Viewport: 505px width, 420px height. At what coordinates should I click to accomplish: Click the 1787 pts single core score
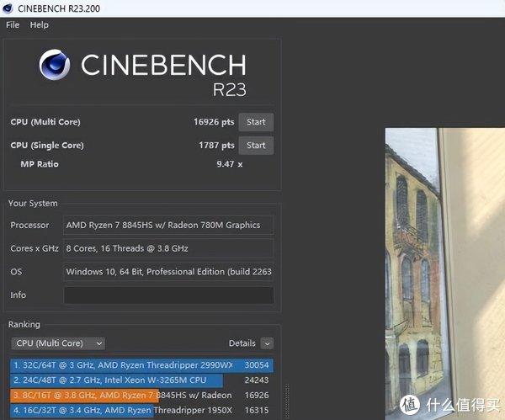pos(216,146)
